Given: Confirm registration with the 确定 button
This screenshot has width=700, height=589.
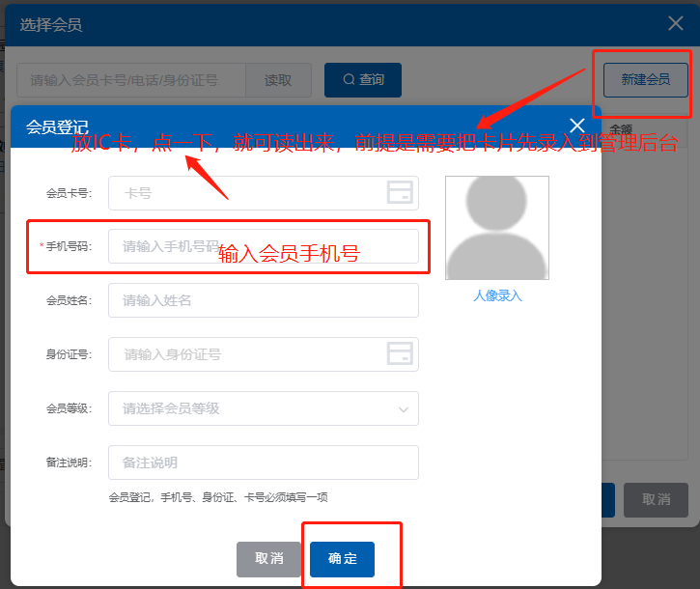Looking at the screenshot, I should (342, 559).
